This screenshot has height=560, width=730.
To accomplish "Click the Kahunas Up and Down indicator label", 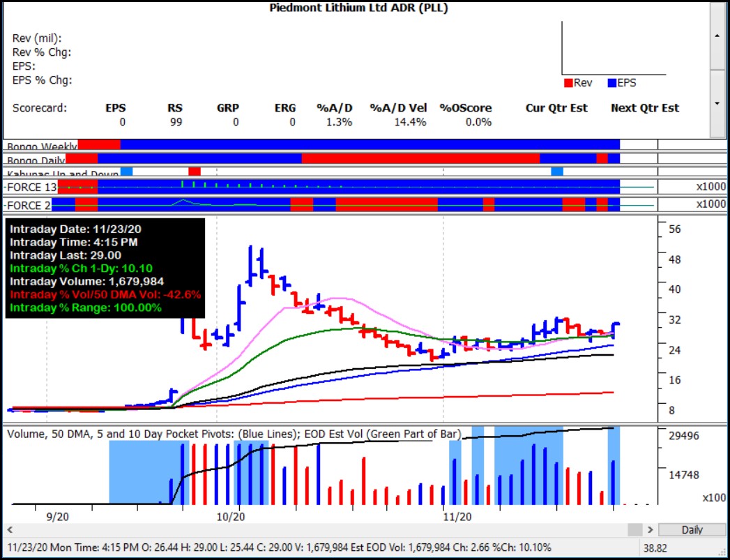I will [62, 174].
